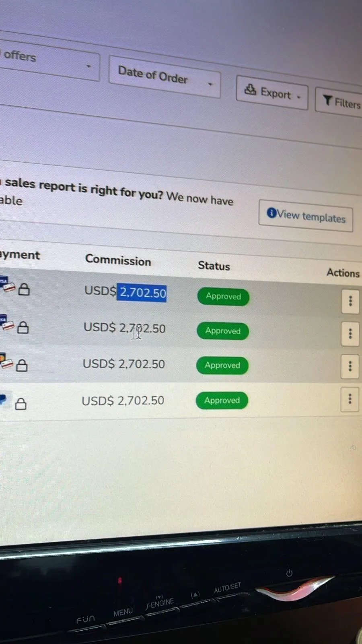Open three-dot actions menu in third row
Viewport: 362px width, 644px height.
point(350,366)
